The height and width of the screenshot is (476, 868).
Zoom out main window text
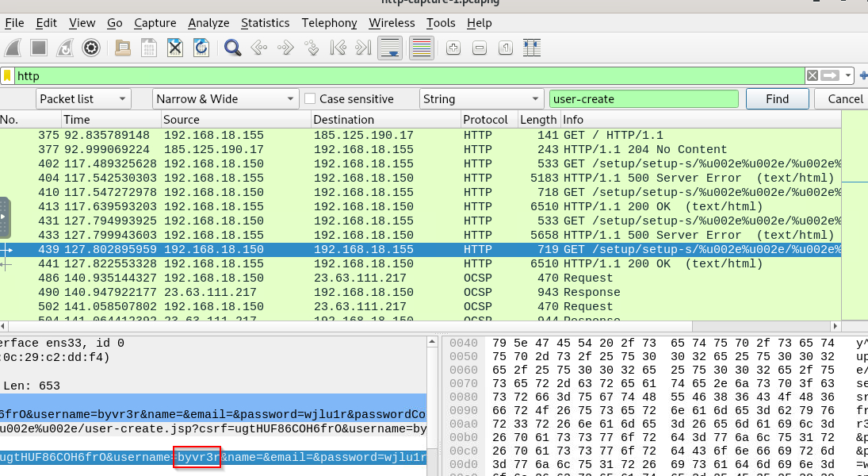[480, 48]
